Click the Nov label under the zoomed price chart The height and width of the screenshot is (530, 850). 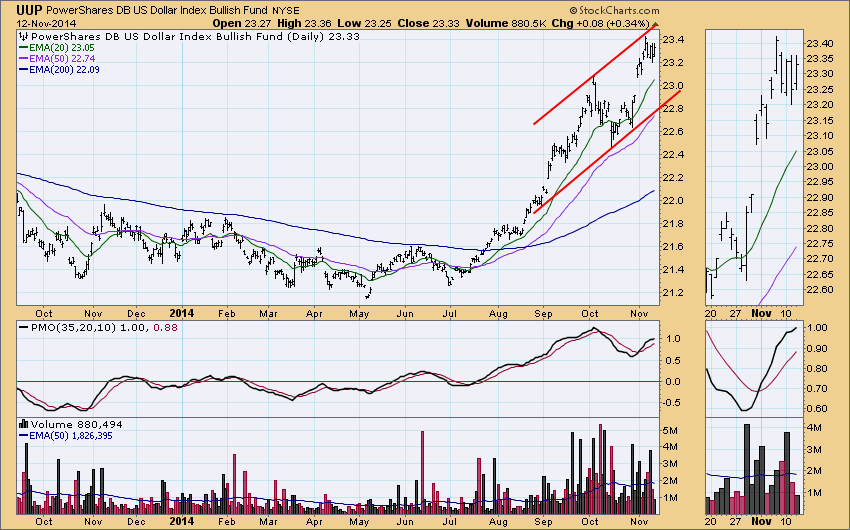pyautogui.click(x=761, y=313)
